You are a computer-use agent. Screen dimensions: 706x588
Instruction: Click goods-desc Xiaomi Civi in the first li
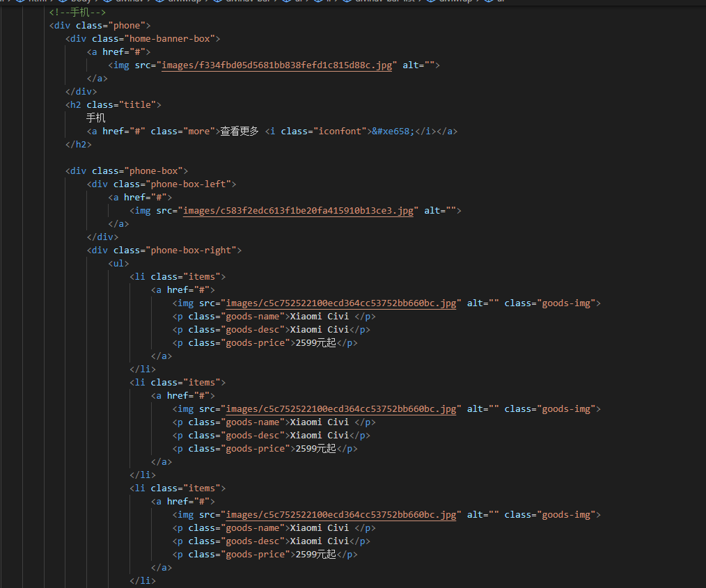pos(271,330)
